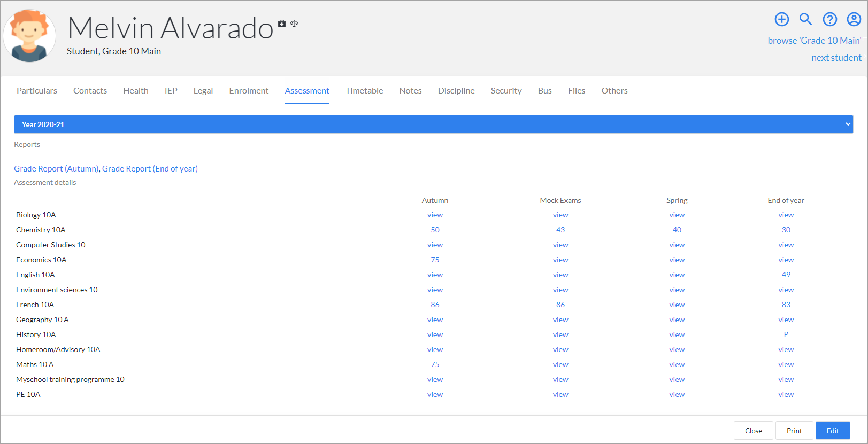Open Economics 10A Autumn score 75
Viewport: 868px width, 444px height.
pyautogui.click(x=435, y=260)
